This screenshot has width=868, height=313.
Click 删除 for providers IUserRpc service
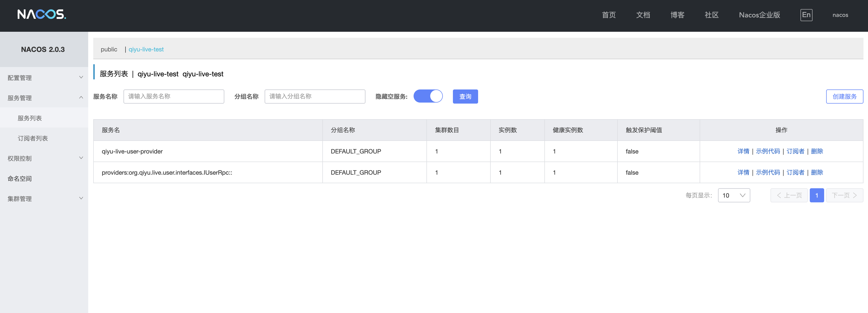(x=817, y=173)
